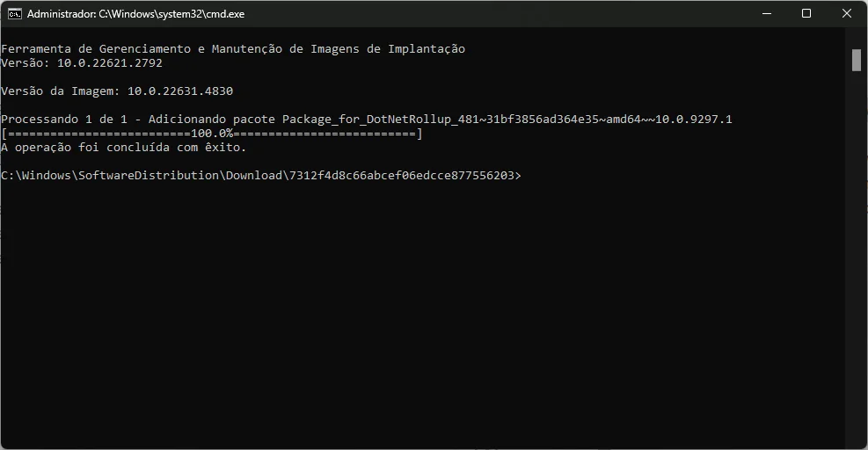Open the cmd.exe system menu icon
868x450 pixels.
pos(15,14)
